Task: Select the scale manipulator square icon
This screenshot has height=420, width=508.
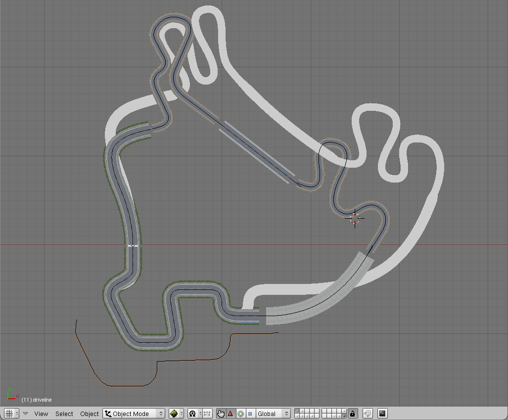Action: [250, 414]
